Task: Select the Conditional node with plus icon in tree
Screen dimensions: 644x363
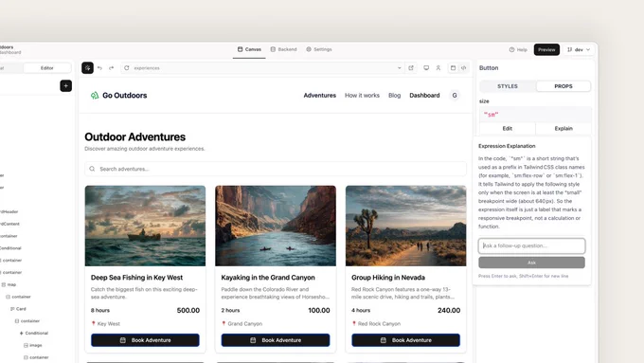Action: coord(34,333)
